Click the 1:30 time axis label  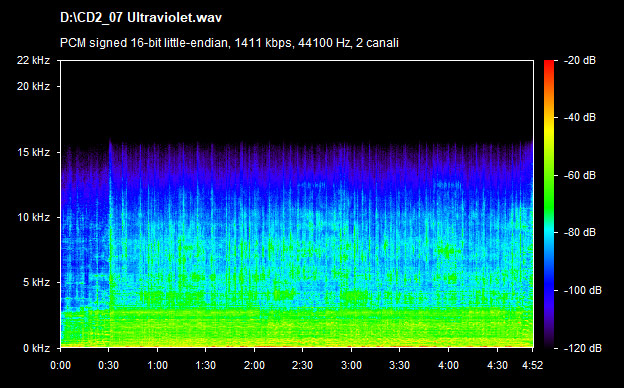(x=206, y=365)
